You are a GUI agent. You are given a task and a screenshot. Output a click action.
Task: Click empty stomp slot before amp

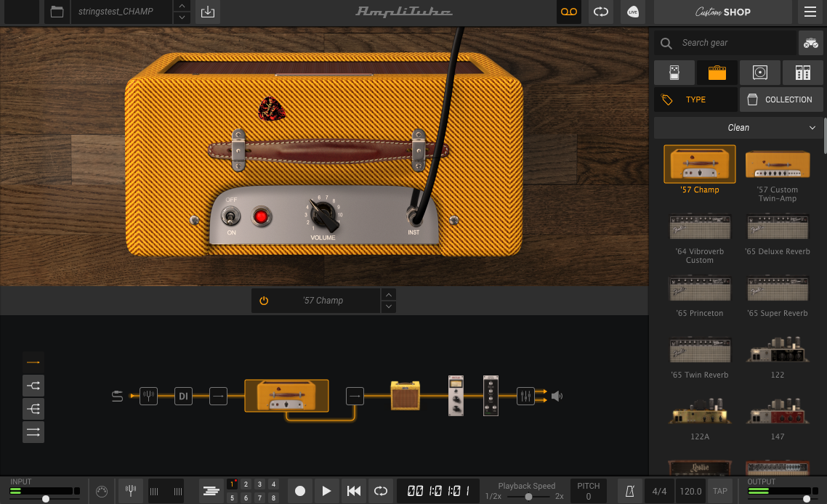coord(218,396)
